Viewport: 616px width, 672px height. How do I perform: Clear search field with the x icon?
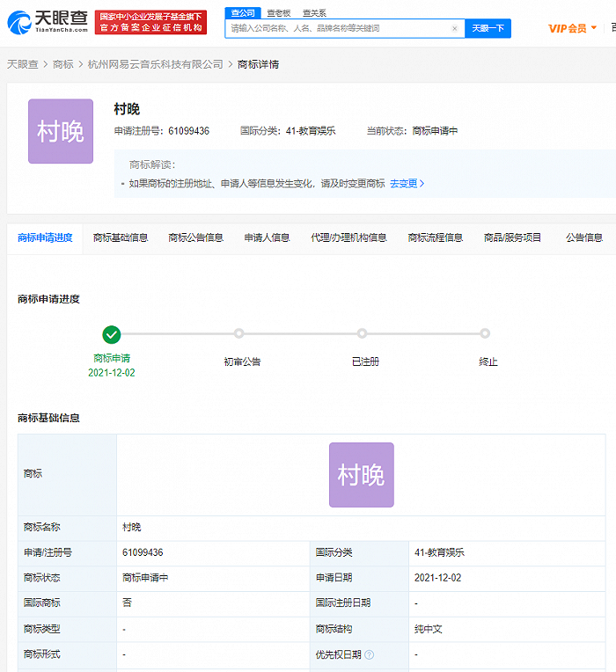[x=454, y=29]
